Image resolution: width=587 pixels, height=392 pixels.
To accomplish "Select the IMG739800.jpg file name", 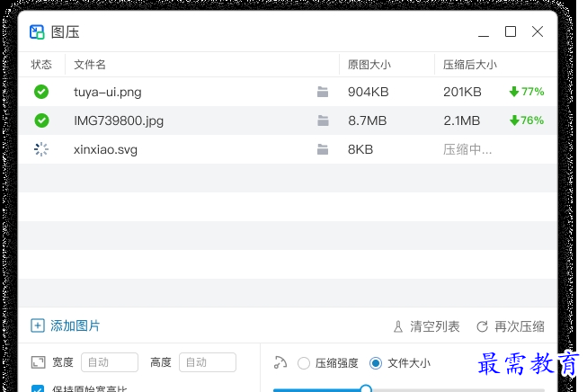I will 119,121.
